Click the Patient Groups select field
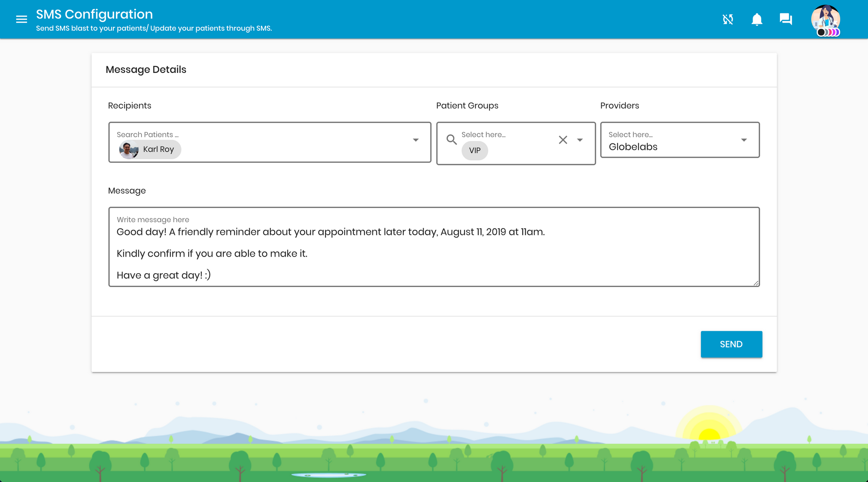This screenshot has width=868, height=482. click(x=516, y=143)
